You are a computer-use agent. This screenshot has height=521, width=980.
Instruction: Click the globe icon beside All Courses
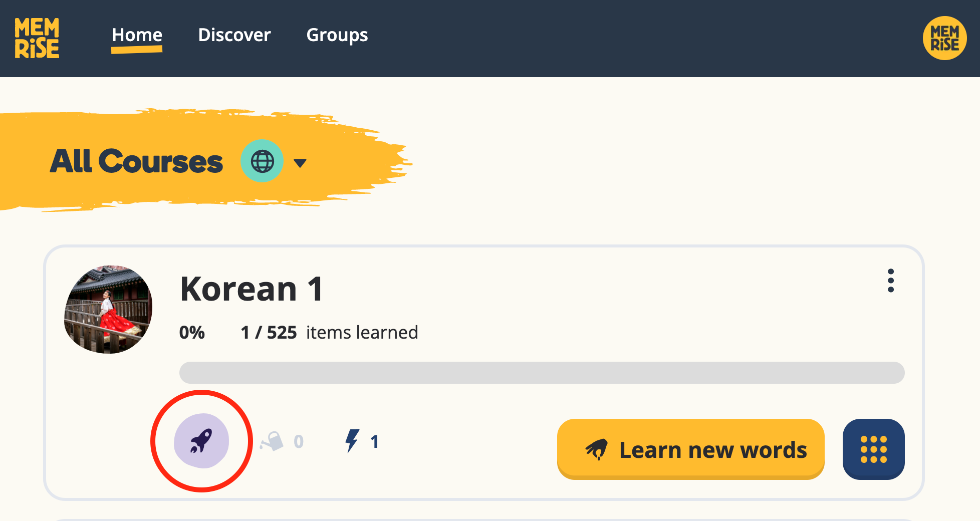point(262,161)
